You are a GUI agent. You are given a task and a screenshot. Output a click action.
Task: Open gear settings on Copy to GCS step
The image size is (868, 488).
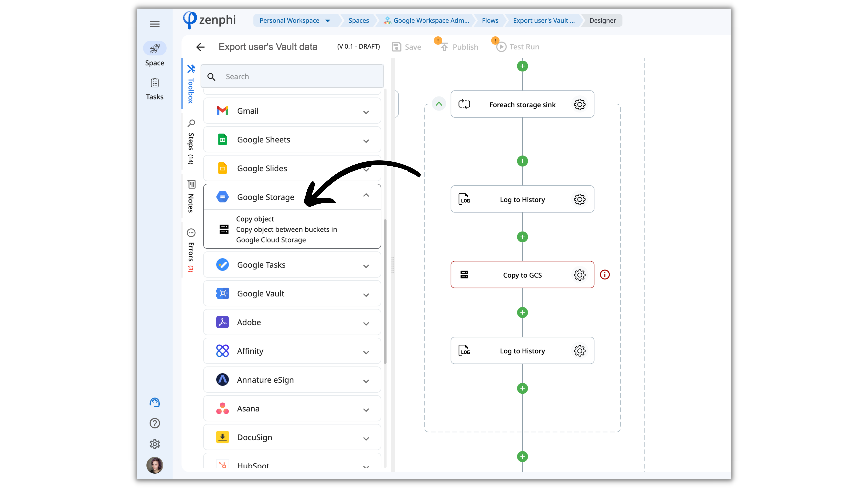tap(580, 275)
